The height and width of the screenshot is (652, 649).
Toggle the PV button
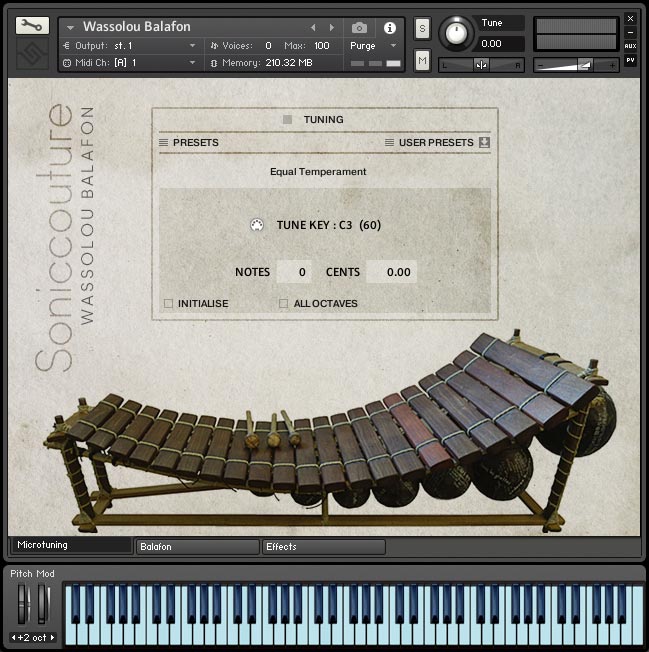point(630,60)
